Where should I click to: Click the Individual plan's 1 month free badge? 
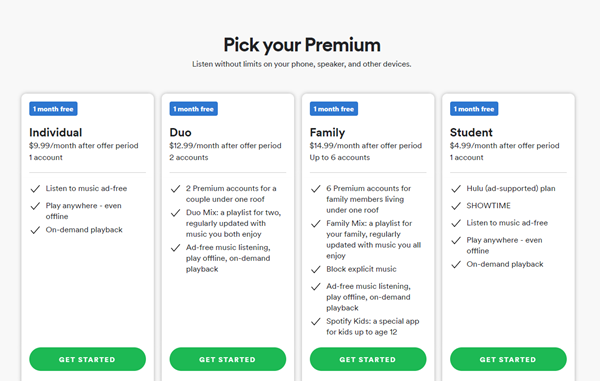pyautogui.click(x=53, y=109)
